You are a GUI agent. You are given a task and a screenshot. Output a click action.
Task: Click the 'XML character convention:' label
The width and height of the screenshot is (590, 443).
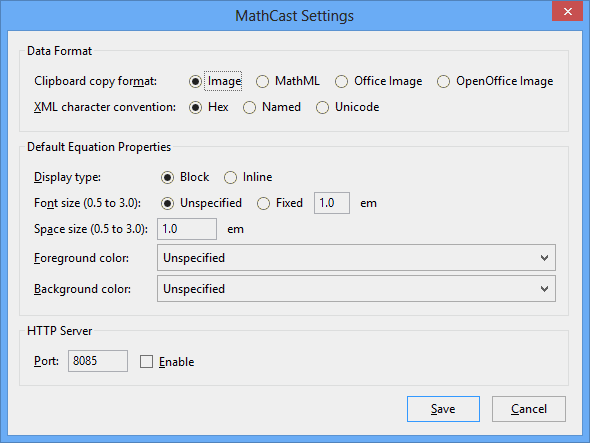pos(105,107)
